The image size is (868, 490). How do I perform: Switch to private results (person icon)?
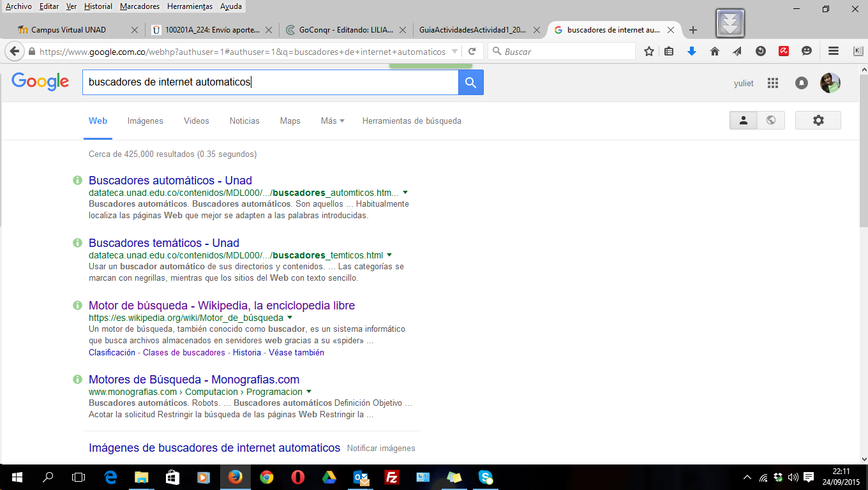click(744, 120)
